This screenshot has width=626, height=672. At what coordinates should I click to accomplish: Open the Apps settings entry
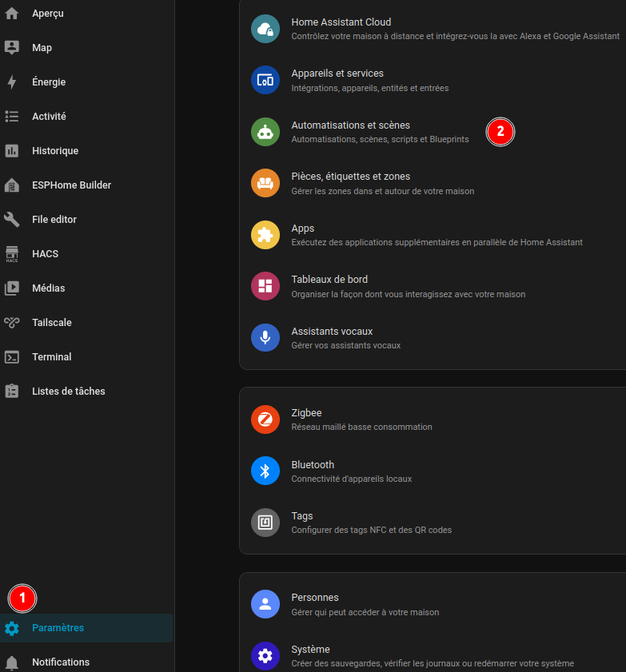coord(433,235)
